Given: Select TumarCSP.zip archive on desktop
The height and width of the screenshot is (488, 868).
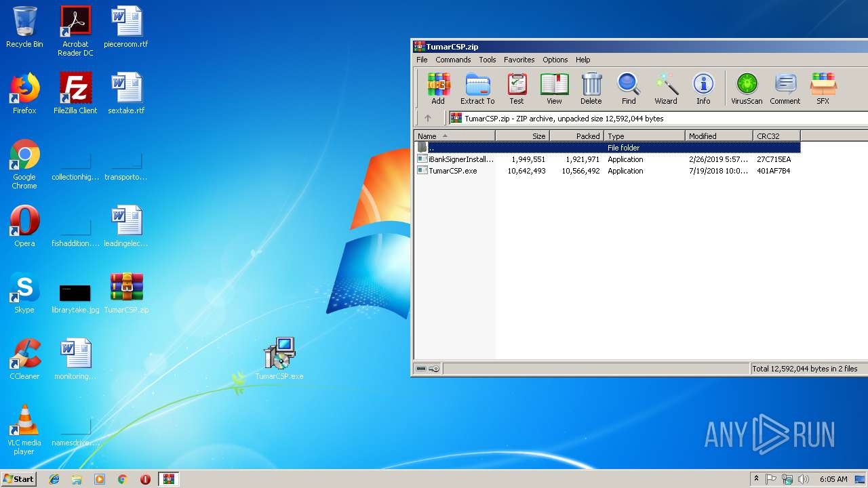Looking at the screenshot, I should pyautogui.click(x=126, y=293).
